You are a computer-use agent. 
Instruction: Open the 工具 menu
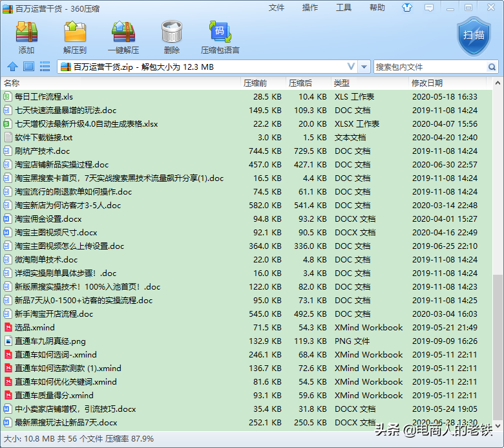343,8
